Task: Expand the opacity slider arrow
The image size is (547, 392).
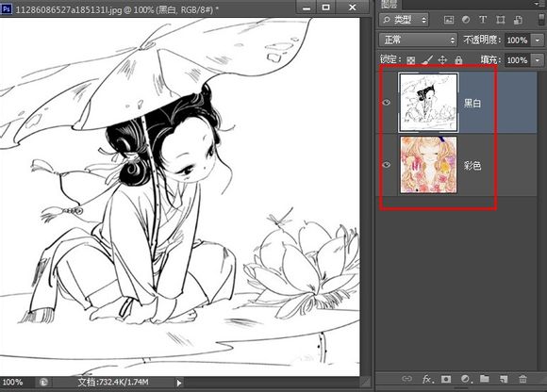Action: [538, 41]
